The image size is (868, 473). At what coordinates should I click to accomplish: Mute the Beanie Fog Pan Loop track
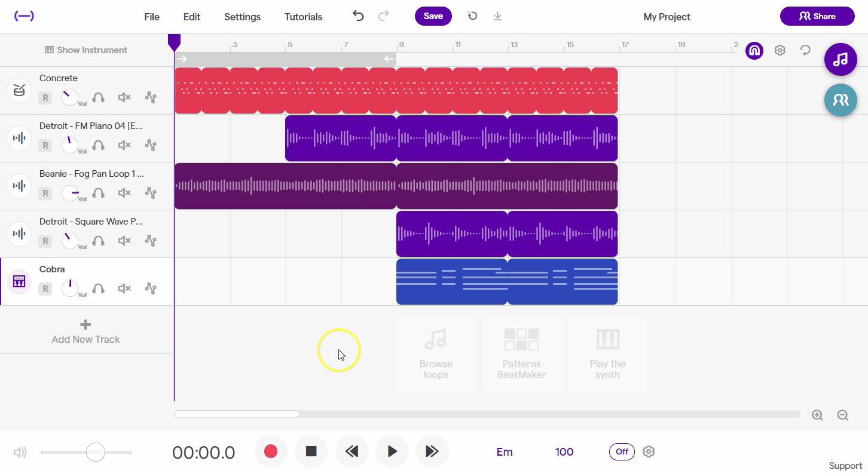124,193
